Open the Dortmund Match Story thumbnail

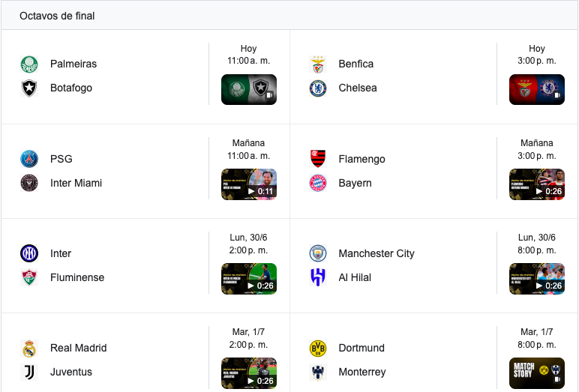537,373
